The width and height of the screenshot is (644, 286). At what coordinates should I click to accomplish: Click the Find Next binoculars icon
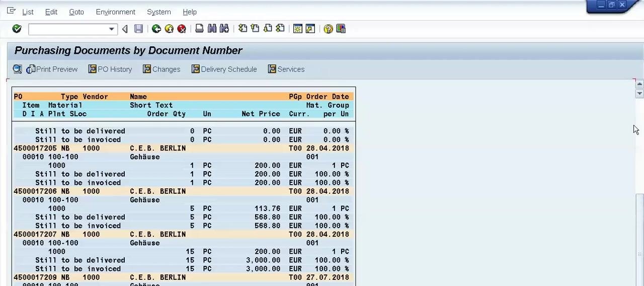tap(224, 29)
